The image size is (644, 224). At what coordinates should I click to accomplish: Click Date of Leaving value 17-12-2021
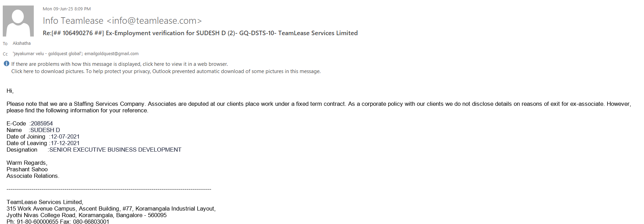65,143
